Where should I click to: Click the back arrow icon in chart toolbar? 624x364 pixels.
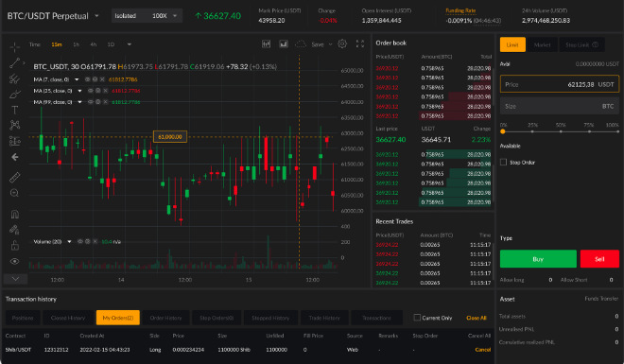point(15,157)
